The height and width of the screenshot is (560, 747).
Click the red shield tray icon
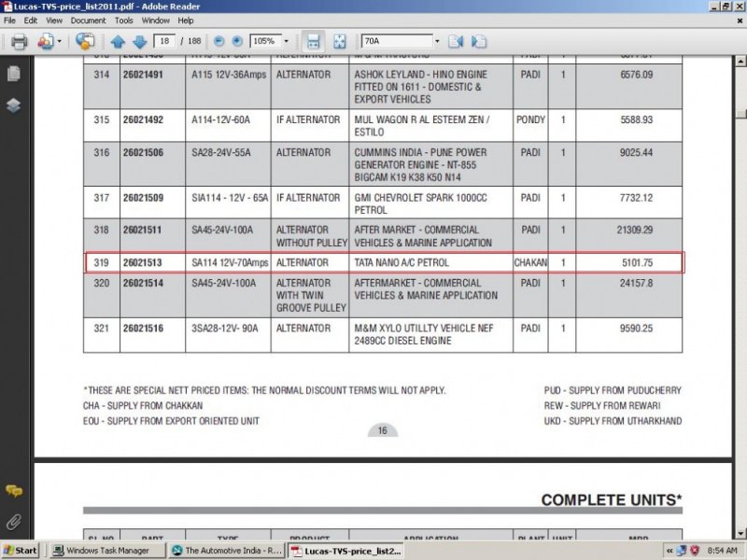pyautogui.click(x=695, y=551)
